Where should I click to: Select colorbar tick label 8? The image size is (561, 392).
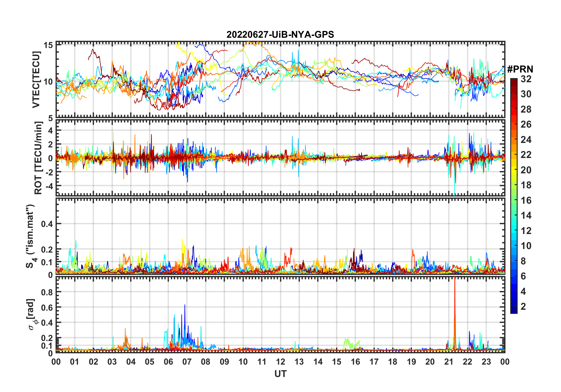click(523, 261)
